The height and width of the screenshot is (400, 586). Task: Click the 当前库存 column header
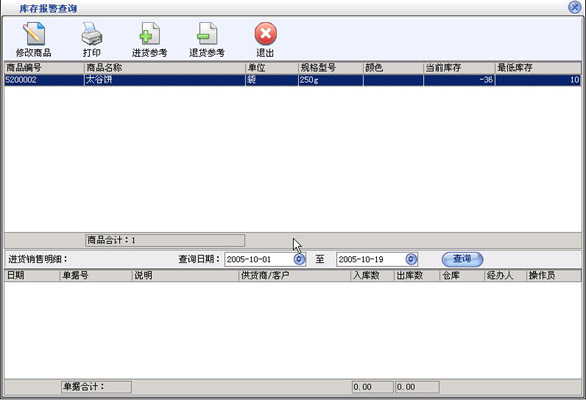(459, 68)
